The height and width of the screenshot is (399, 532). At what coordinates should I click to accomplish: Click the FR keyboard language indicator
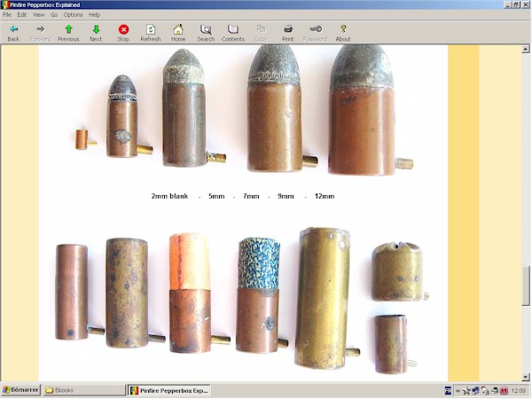tap(448, 391)
